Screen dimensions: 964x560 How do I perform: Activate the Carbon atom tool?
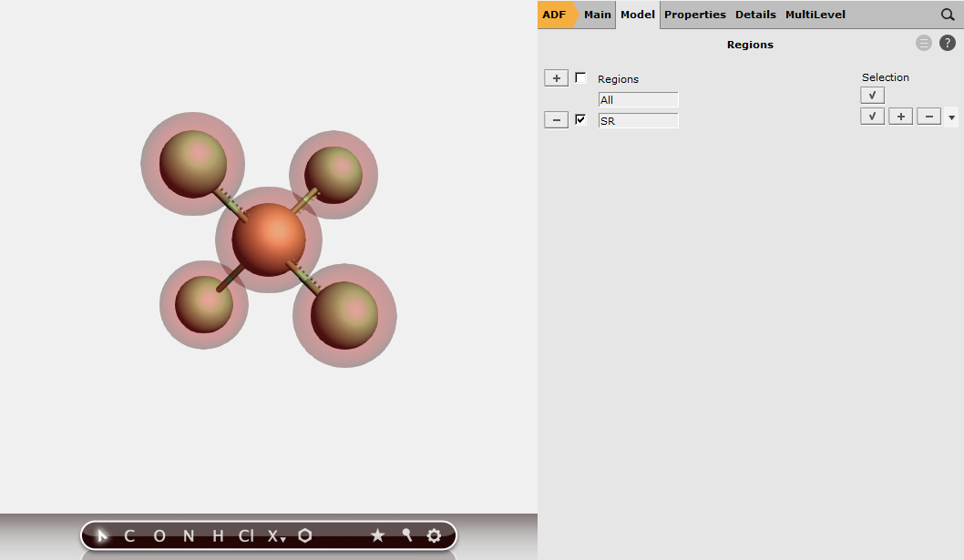pyautogui.click(x=129, y=535)
